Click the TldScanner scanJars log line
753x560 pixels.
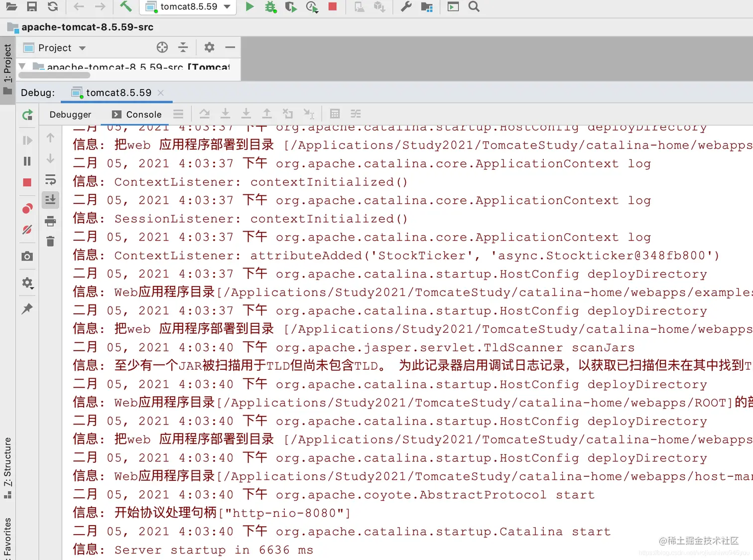(x=354, y=347)
